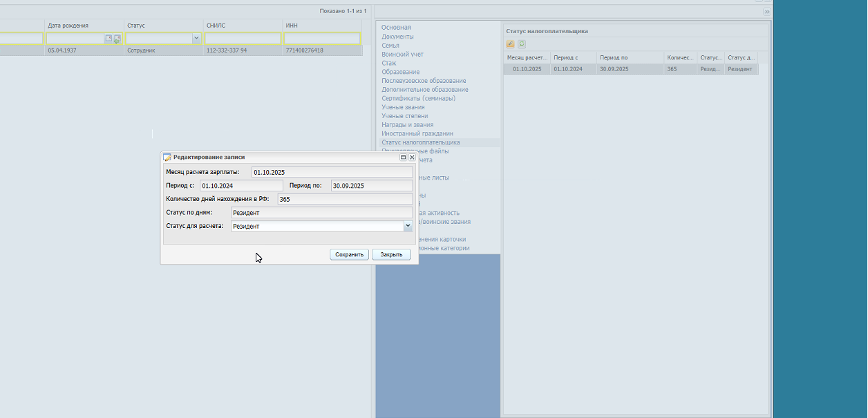This screenshot has height=418, width=868.
Task: Click Период с column header in taxpayer grid
Action: tap(574, 58)
